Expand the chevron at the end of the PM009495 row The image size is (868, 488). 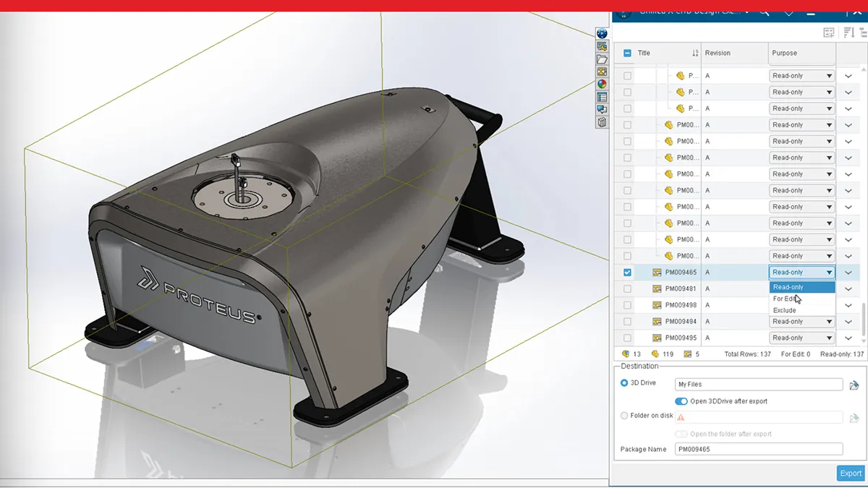click(x=848, y=338)
